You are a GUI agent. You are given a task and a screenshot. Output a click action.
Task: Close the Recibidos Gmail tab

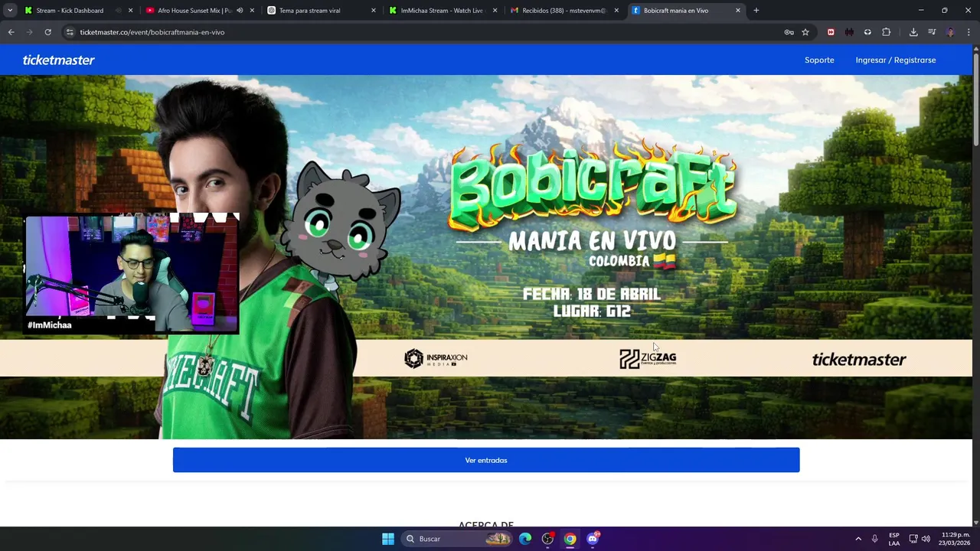coord(616,11)
